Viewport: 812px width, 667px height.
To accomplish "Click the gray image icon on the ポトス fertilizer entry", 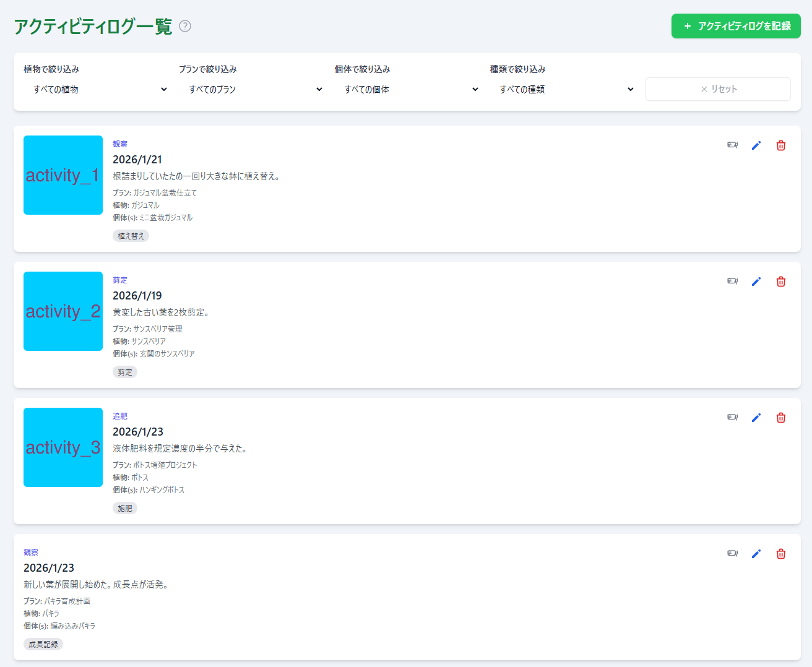I will 732,417.
